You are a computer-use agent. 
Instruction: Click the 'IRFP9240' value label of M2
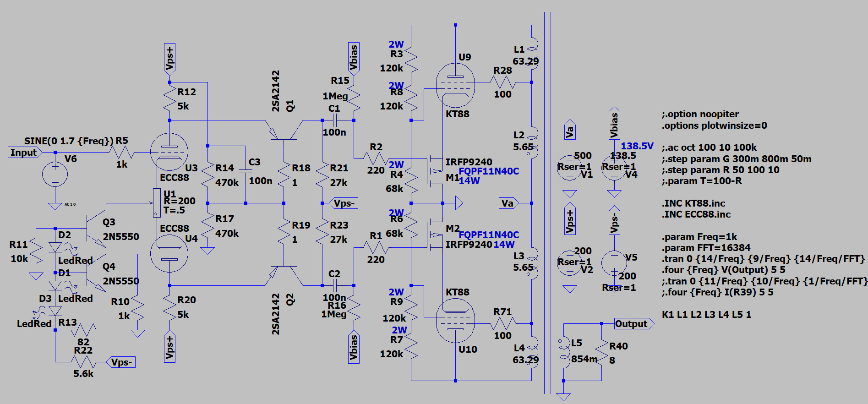click(x=469, y=245)
